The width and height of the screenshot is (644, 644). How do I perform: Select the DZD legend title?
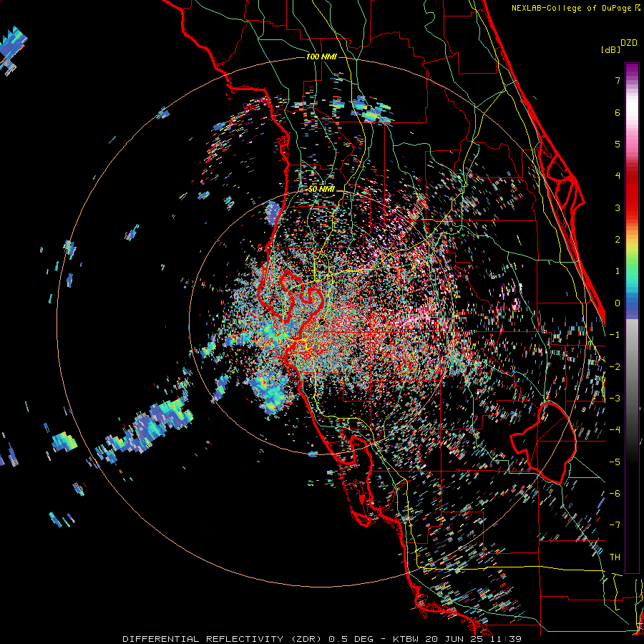[x=629, y=43]
